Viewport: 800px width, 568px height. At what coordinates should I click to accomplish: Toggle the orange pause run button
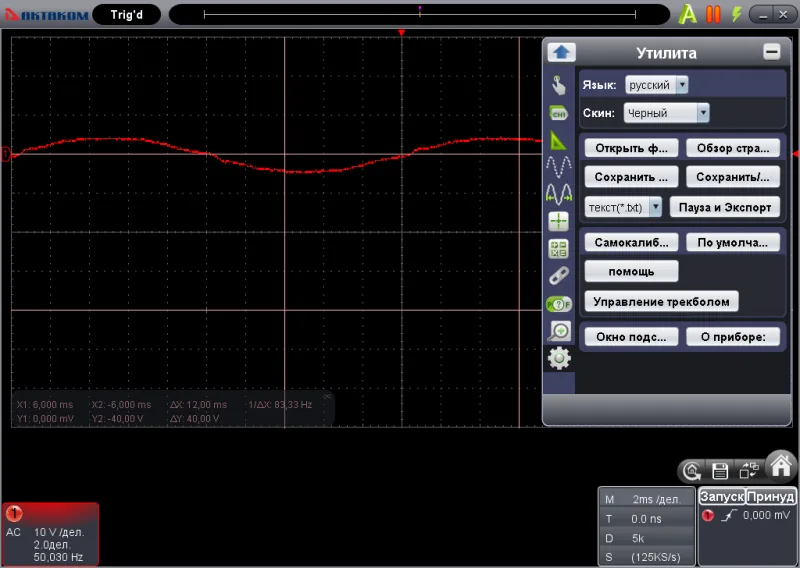click(713, 14)
